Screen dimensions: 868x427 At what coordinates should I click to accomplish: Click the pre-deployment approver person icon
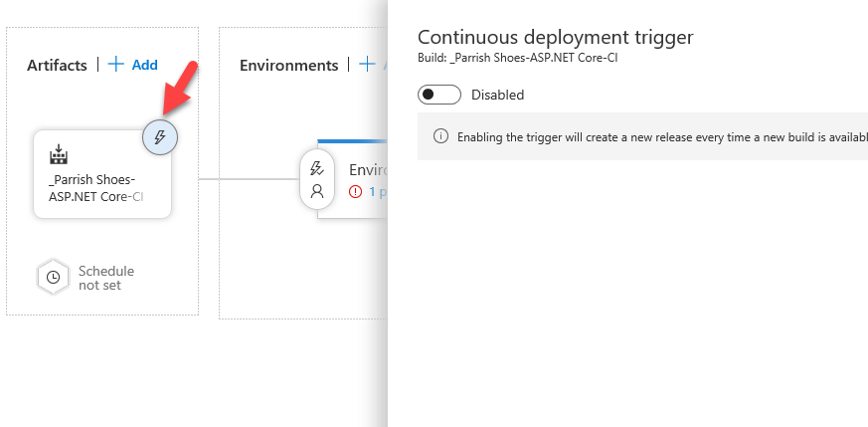(317, 191)
